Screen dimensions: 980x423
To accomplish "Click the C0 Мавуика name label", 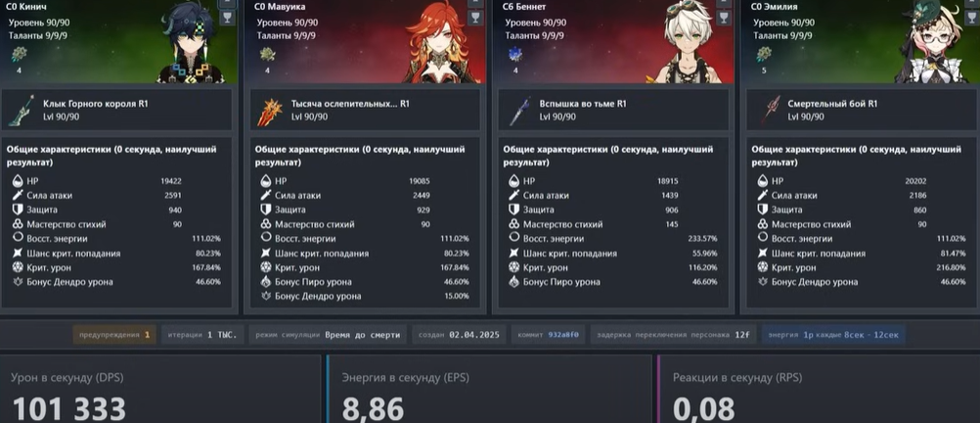I will (x=281, y=8).
